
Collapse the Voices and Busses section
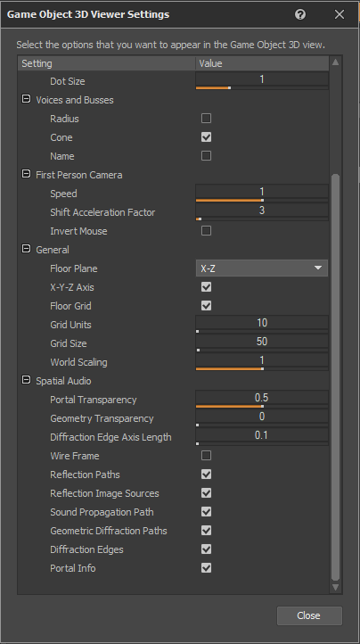pos(26,99)
